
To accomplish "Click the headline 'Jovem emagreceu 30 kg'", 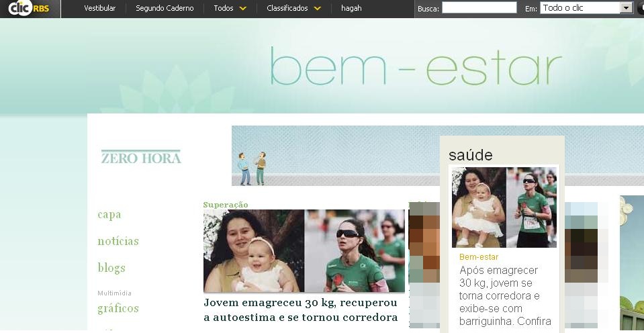I will click(301, 310).
